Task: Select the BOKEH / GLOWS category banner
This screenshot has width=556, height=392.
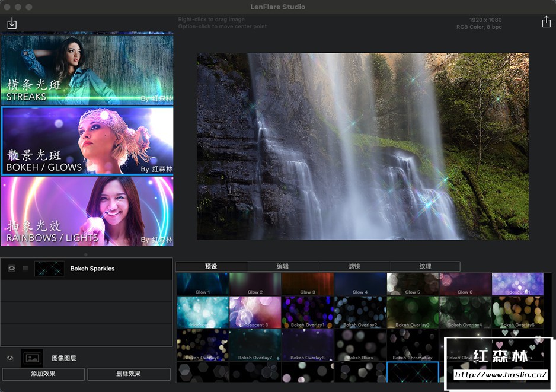Action: [x=87, y=141]
